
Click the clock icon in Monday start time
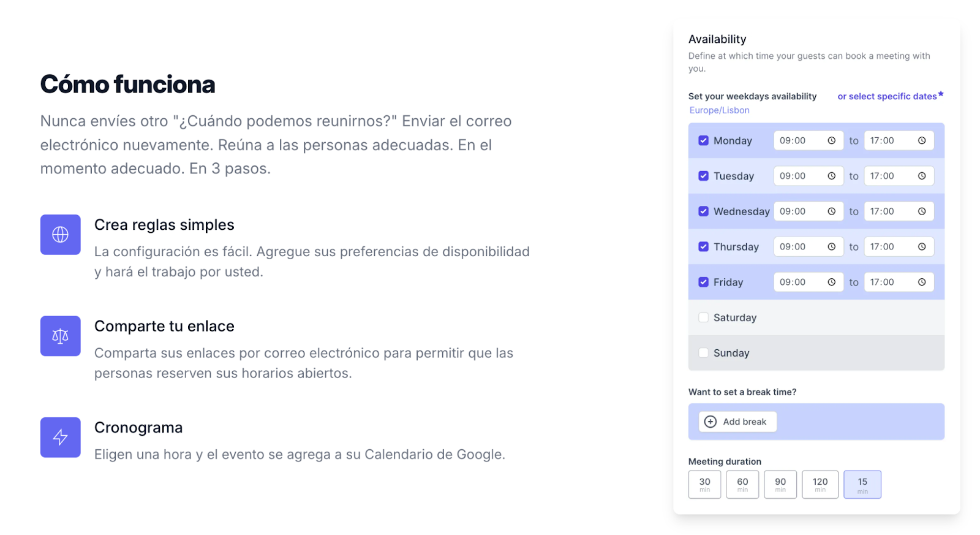831,141
